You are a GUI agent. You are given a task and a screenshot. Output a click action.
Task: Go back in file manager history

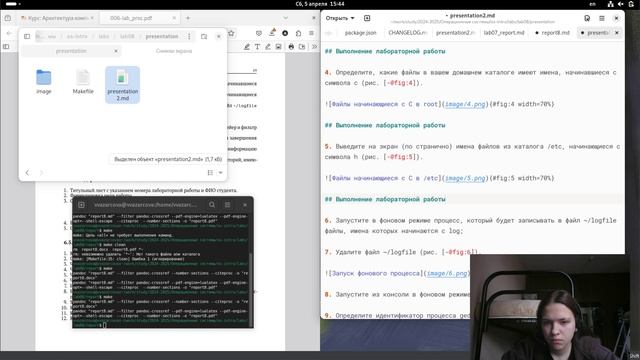[x=27, y=173]
